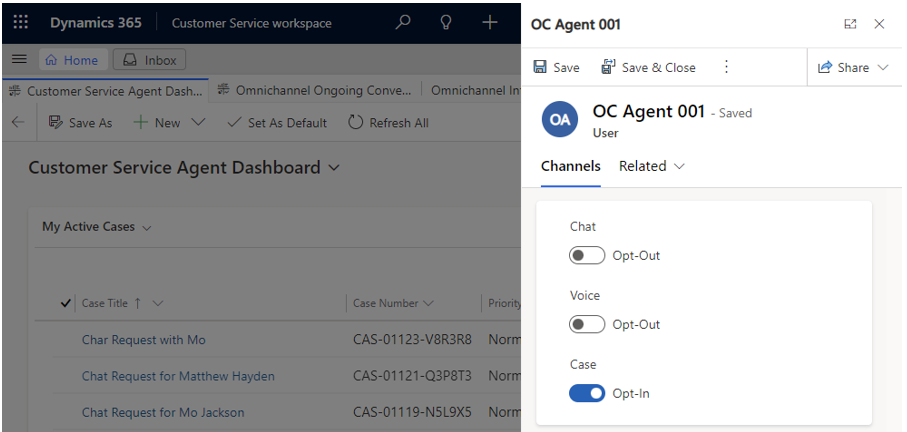Pop out the OC Agent 001 panel

[850, 24]
